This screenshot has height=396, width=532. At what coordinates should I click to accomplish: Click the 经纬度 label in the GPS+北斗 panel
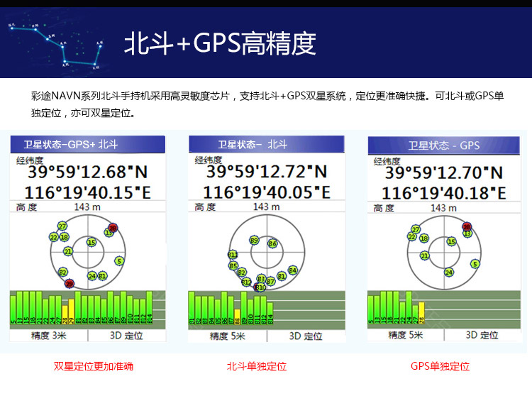[x=30, y=160]
